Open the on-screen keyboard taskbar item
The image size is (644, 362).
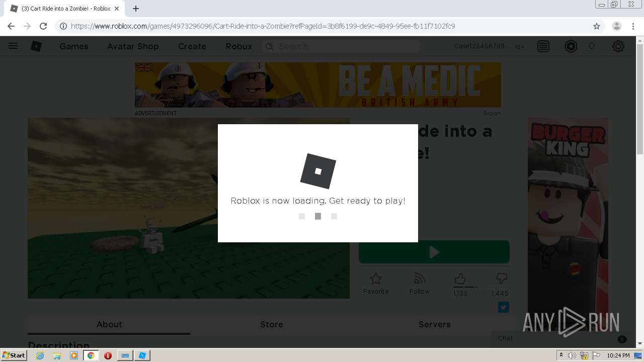click(125, 355)
